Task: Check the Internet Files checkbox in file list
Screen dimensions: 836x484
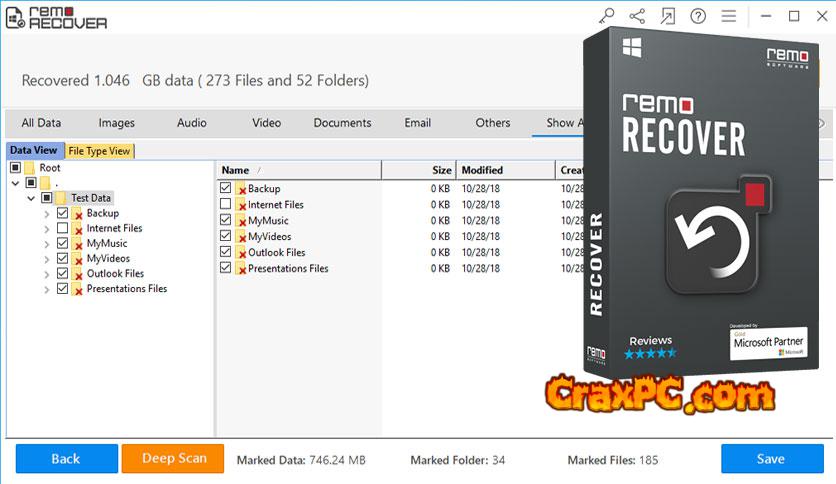Action: pos(225,205)
